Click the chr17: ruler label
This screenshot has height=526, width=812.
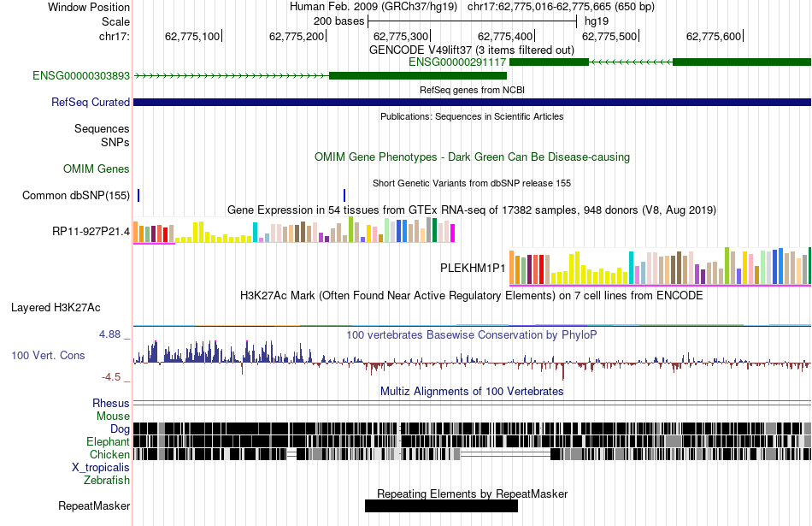coord(115,36)
